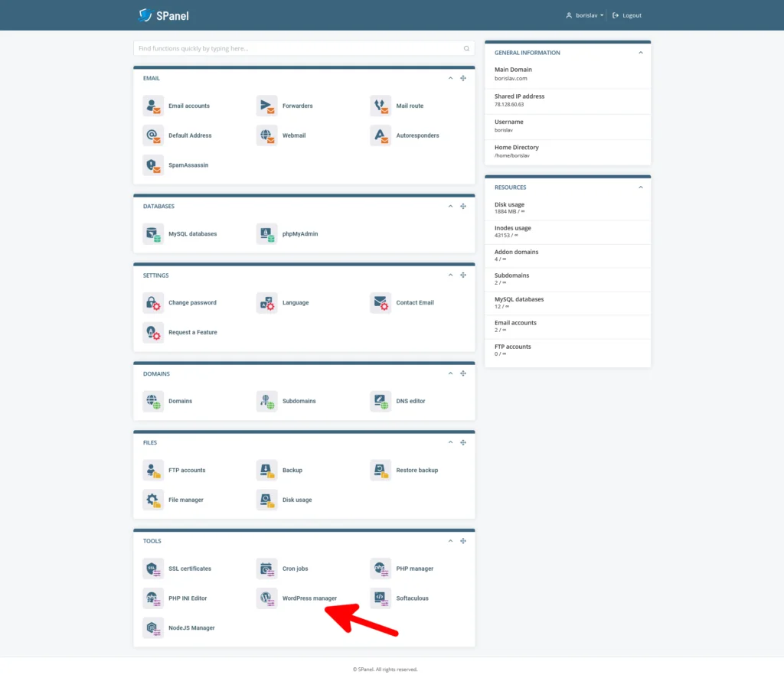Collapse the EMAIL section
Screen dimensions: 784x681
(x=450, y=78)
